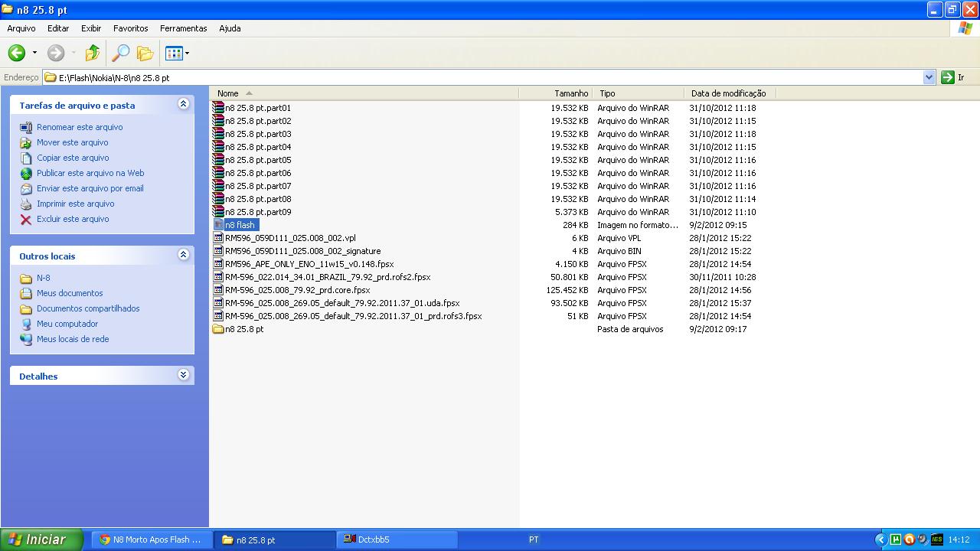Image resolution: width=980 pixels, height=551 pixels.
Task: Select RM-596_025.008_79.92_prd.core.fpsx file icon
Action: coord(218,290)
